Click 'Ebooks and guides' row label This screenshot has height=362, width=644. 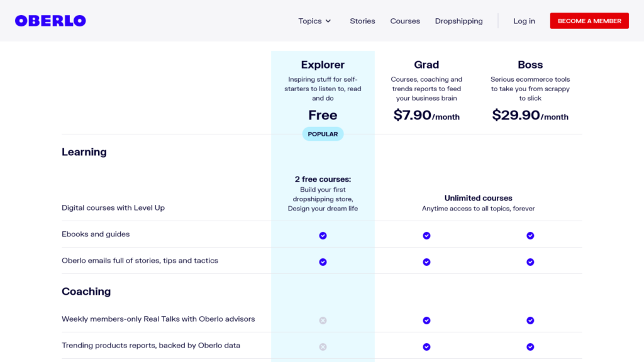(x=96, y=234)
